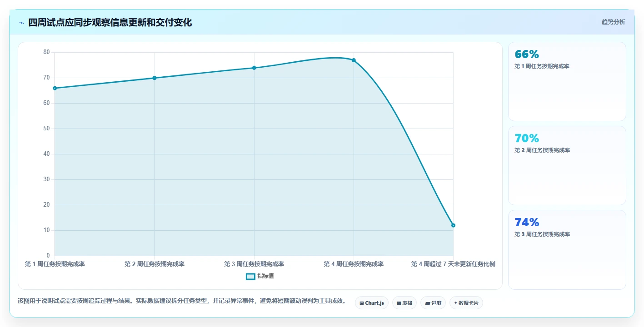Image resolution: width=644 pixels, height=327 pixels.
Task: Select the Chart.js tag
Action: (x=371, y=303)
